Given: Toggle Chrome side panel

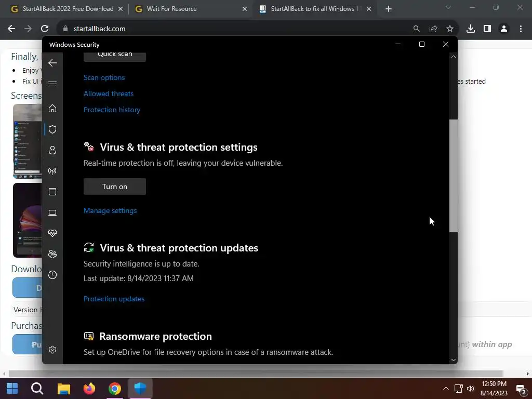Looking at the screenshot, I should 487,29.
